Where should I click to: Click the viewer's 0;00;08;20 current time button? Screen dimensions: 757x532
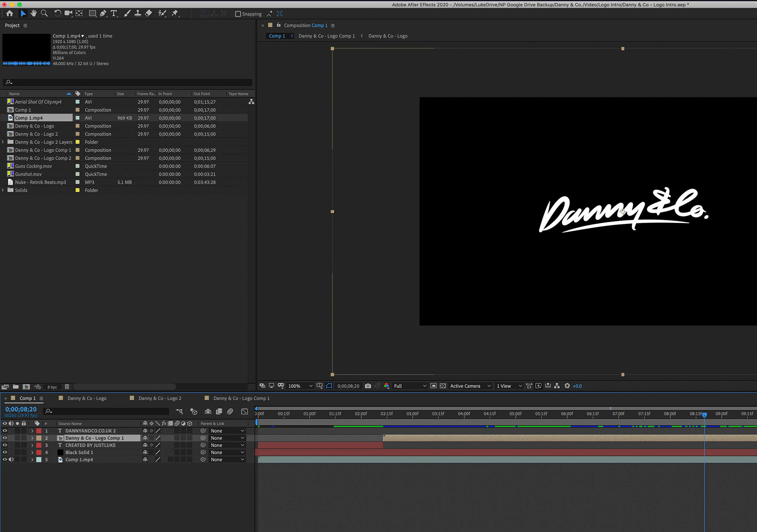coord(348,386)
